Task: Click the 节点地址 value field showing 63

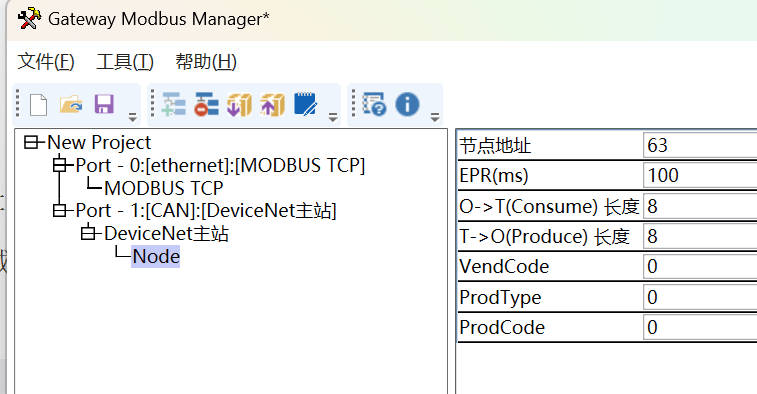Action: coord(700,145)
